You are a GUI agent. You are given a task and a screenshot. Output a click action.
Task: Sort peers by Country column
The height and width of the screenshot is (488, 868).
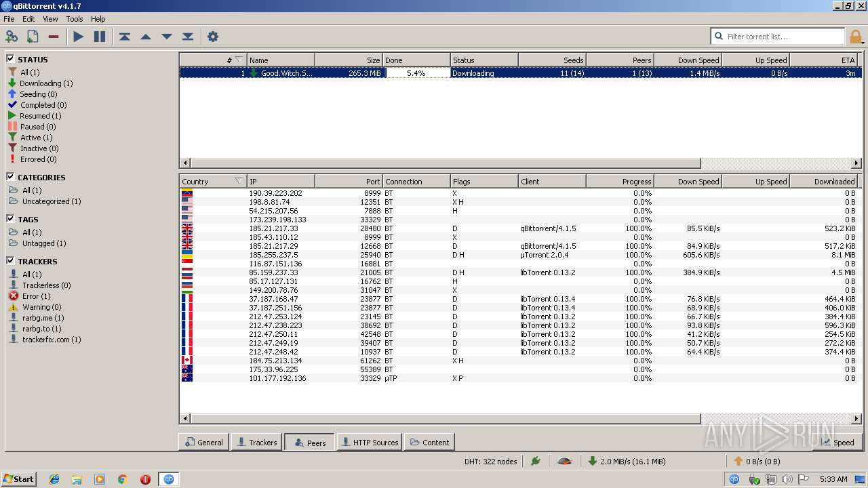(x=213, y=181)
